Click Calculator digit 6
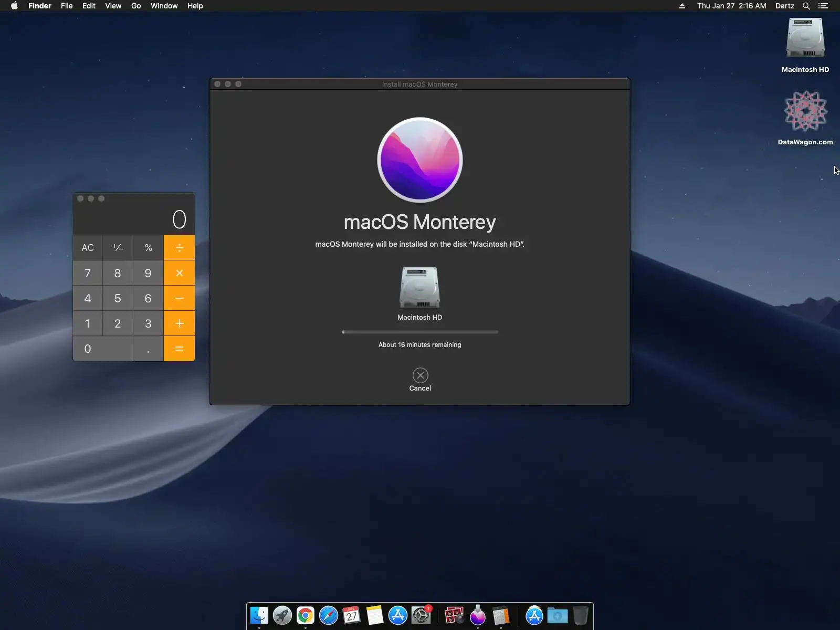Image resolution: width=840 pixels, height=630 pixels. tap(149, 298)
